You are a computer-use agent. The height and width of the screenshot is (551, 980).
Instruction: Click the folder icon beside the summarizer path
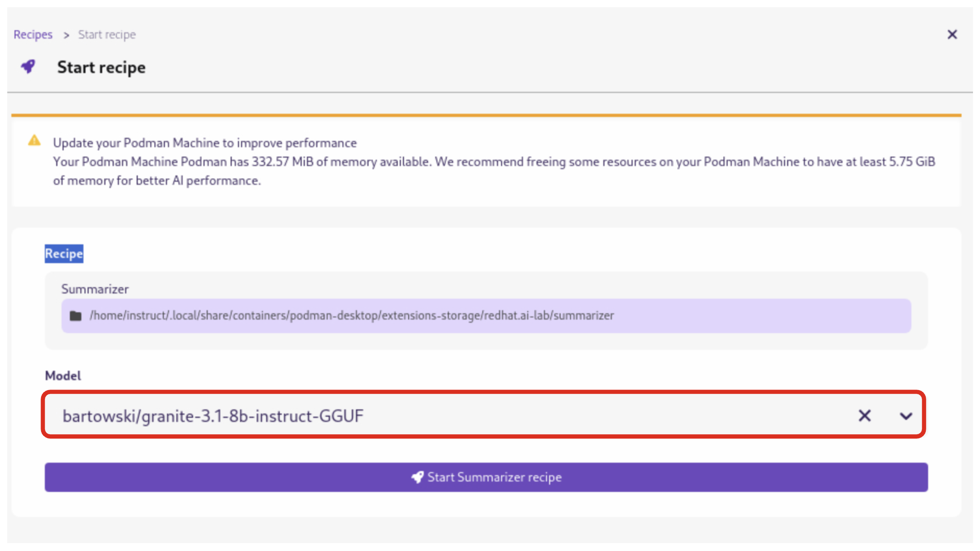point(76,316)
